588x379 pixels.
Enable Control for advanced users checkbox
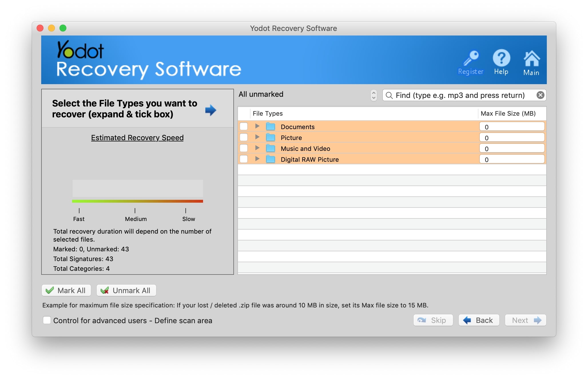click(47, 320)
